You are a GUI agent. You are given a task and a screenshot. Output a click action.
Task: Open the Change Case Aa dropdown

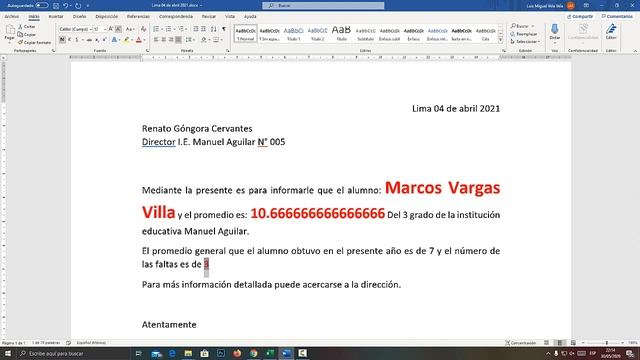click(x=130, y=29)
